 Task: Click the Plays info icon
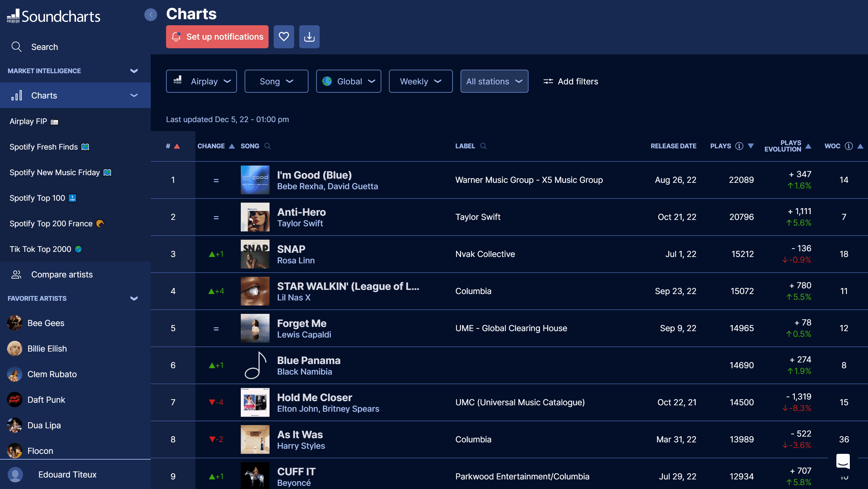(739, 146)
